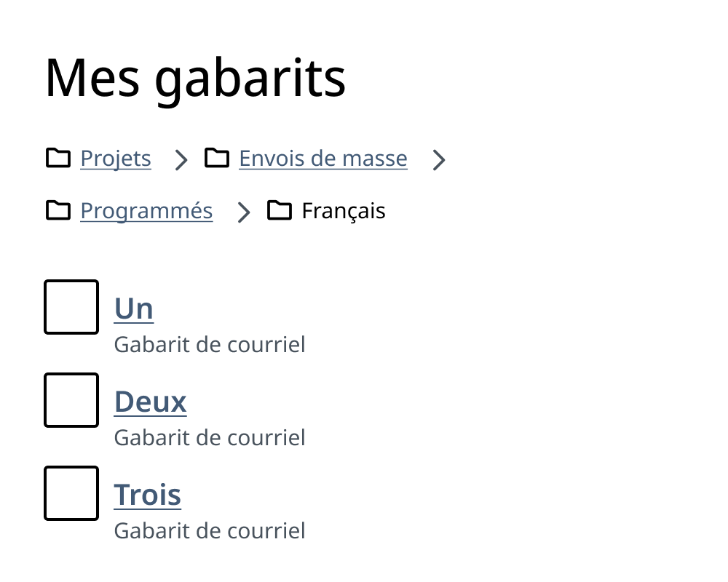This screenshot has width=728, height=582.
Task: Check the checkbox next to Un
Action: pyautogui.click(x=71, y=307)
